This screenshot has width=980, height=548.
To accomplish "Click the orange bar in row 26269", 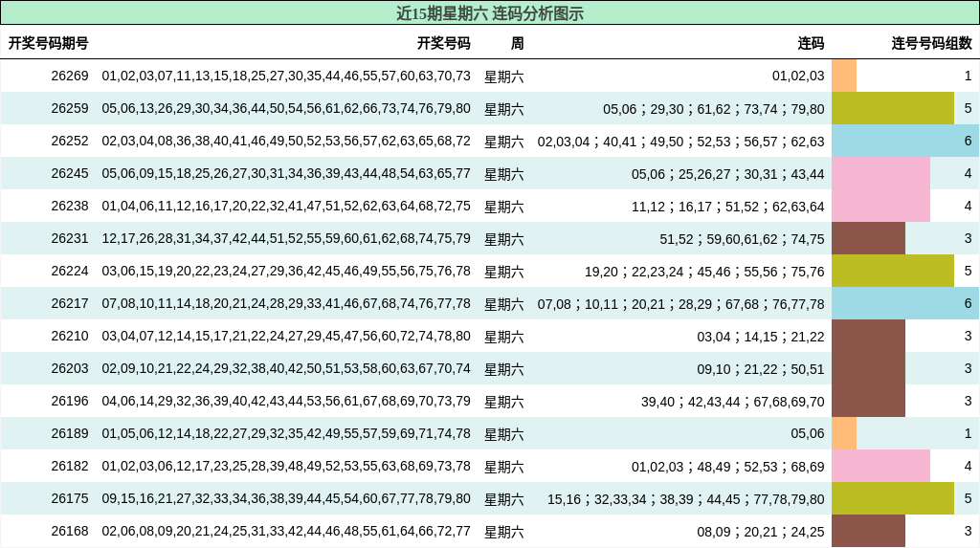I will click(844, 76).
